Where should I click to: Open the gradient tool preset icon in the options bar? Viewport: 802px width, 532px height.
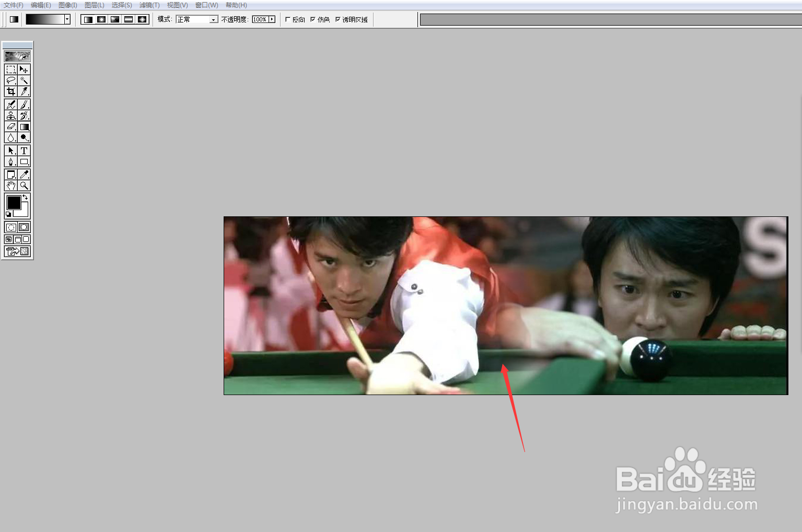coord(14,19)
